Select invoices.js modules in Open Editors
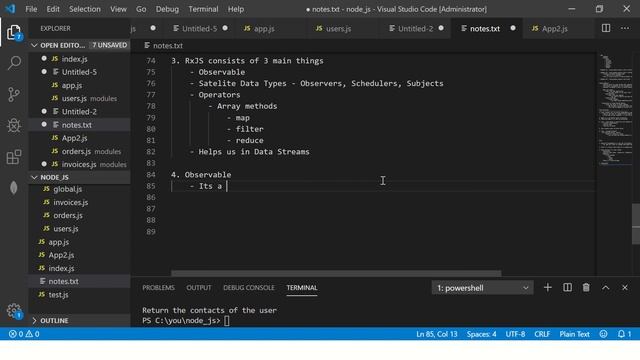The width and height of the screenshot is (640, 360). 80,164
